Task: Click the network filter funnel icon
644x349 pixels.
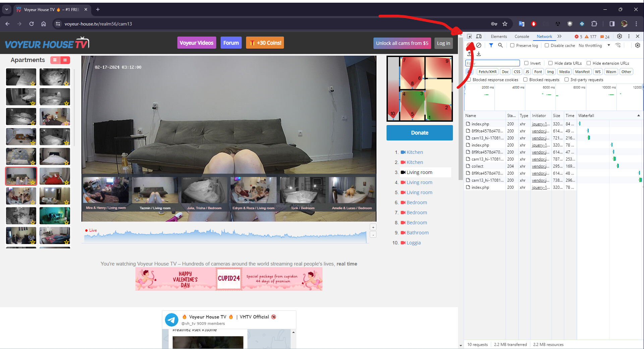Action: [x=491, y=45]
